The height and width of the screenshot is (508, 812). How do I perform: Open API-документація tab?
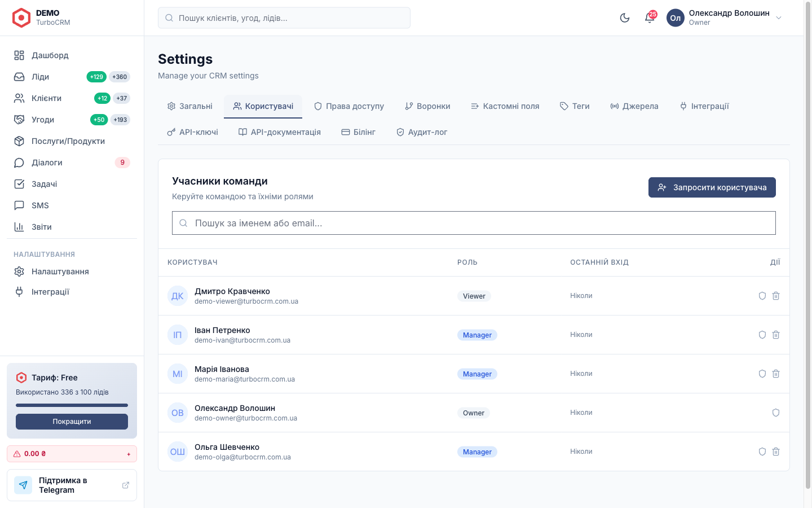coord(280,132)
